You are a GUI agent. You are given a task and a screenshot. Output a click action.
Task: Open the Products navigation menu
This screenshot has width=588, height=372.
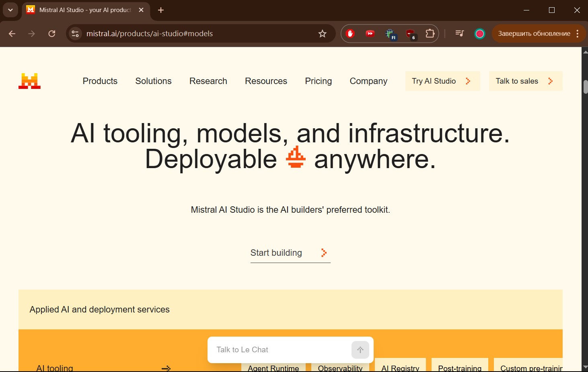pos(100,81)
